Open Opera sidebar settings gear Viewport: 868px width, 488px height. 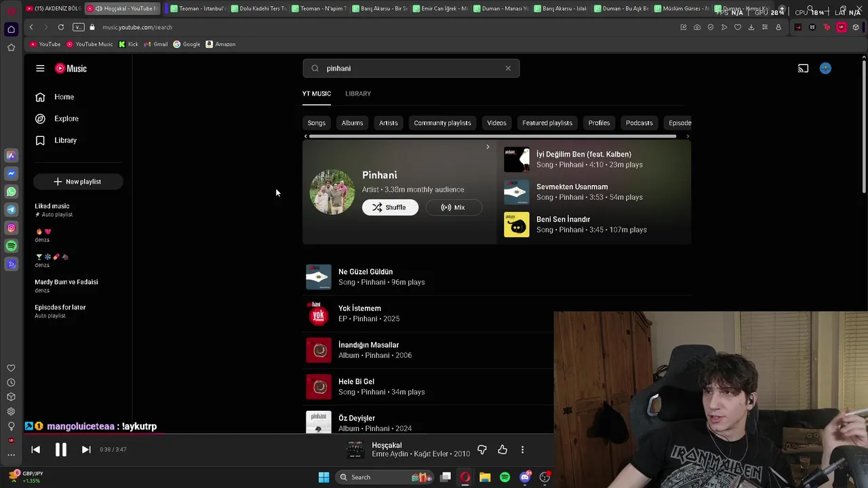(x=11, y=411)
